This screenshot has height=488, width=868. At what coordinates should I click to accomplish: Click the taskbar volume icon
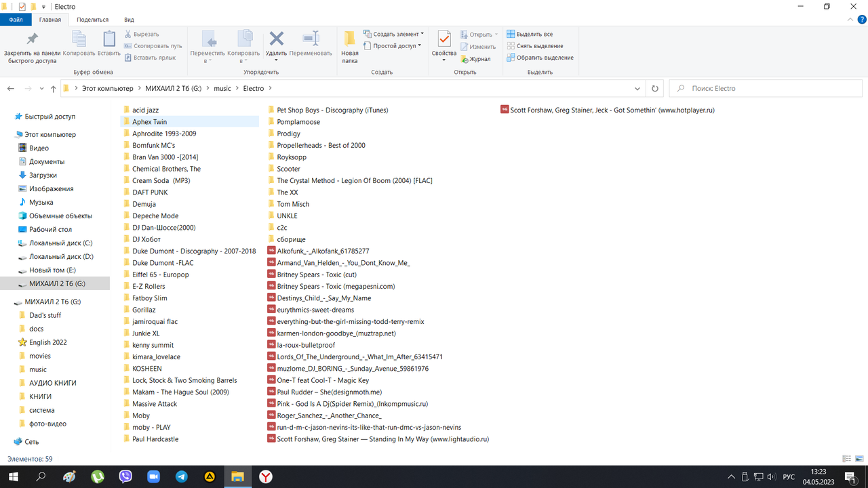771,477
